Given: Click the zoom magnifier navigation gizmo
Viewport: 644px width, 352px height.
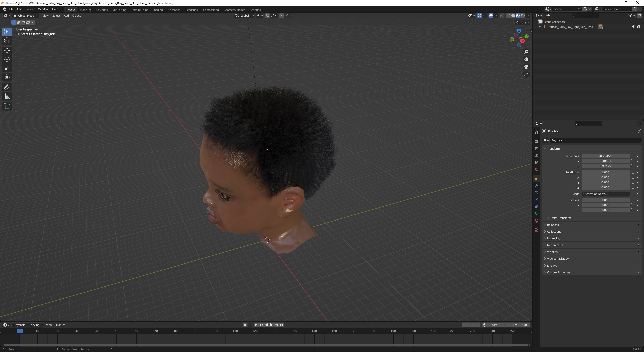Looking at the screenshot, I should [526, 52].
